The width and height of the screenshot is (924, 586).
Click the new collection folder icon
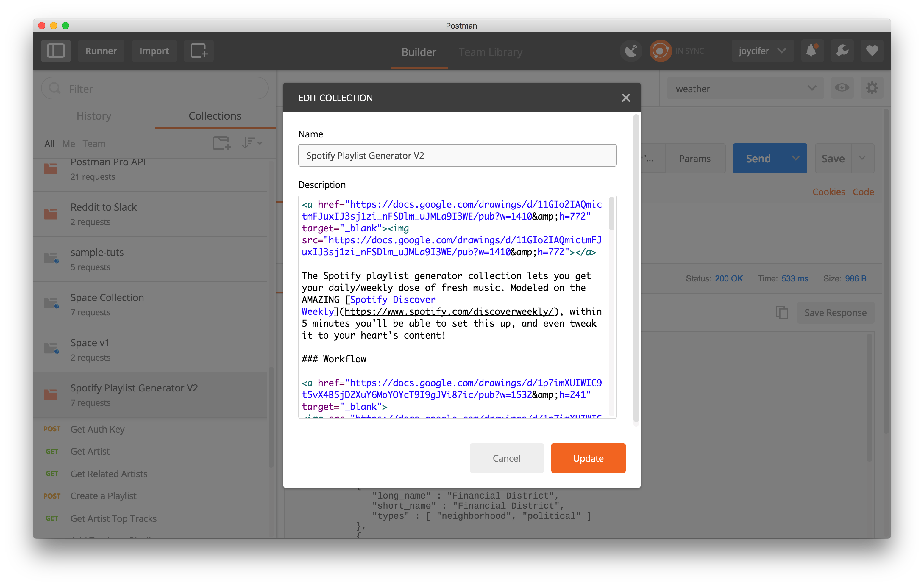(x=221, y=143)
